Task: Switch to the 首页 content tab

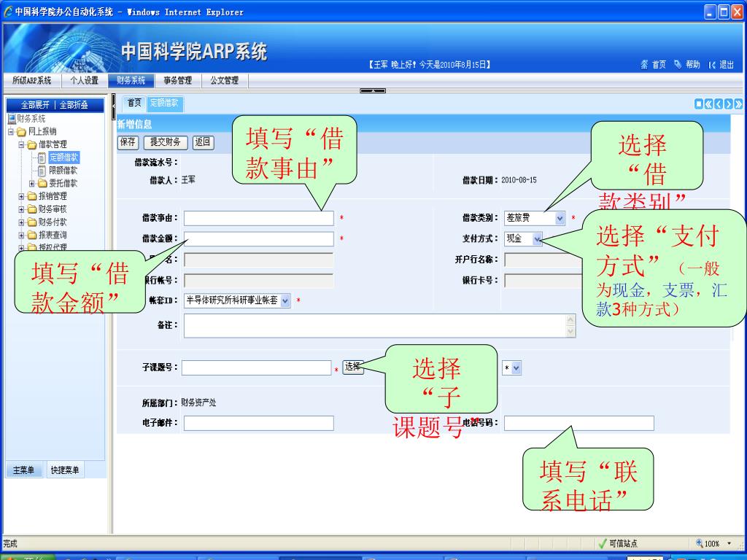Action: [x=134, y=103]
